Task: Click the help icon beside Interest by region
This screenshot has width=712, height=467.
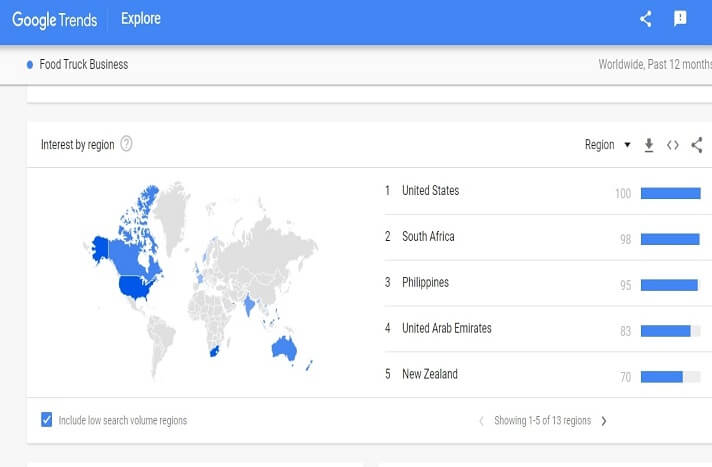Action: 127,144
